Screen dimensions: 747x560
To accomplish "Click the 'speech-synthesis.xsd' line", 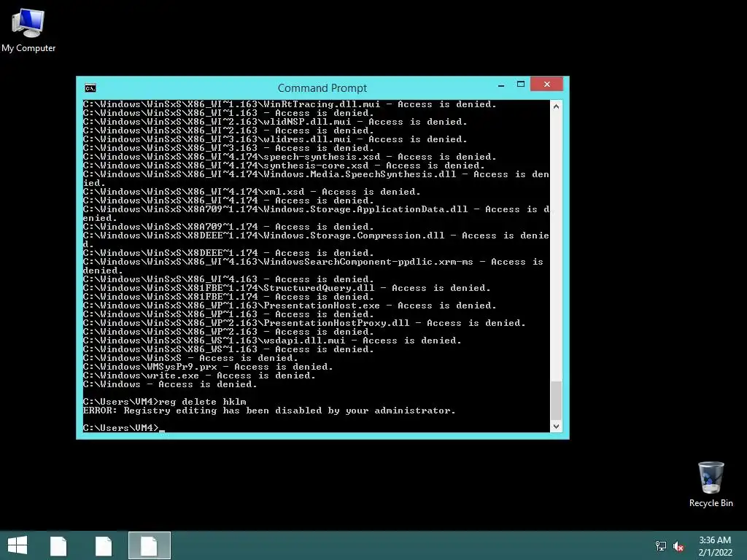I will (290, 157).
